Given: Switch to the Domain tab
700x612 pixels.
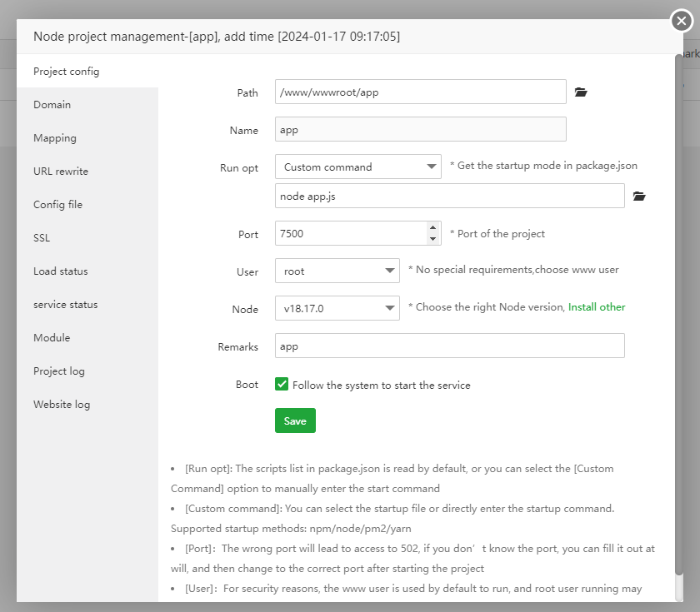Looking at the screenshot, I should pyautogui.click(x=52, y=105).
